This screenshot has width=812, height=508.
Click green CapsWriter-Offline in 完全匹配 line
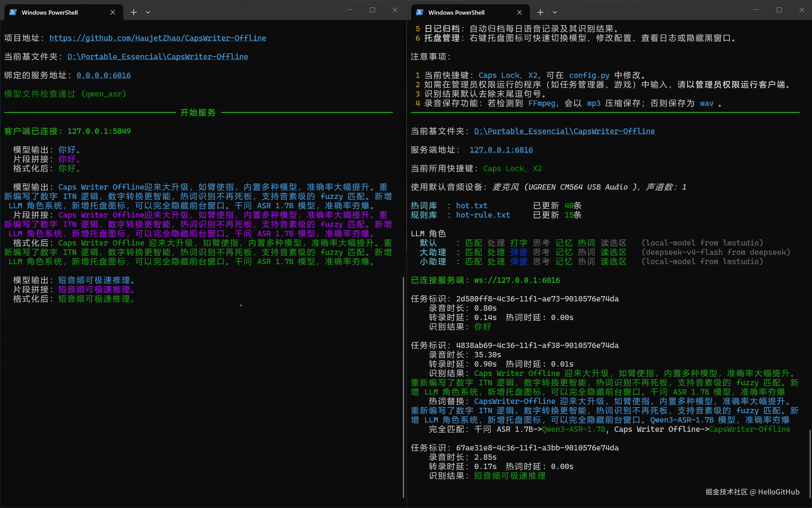coord(750,429)
